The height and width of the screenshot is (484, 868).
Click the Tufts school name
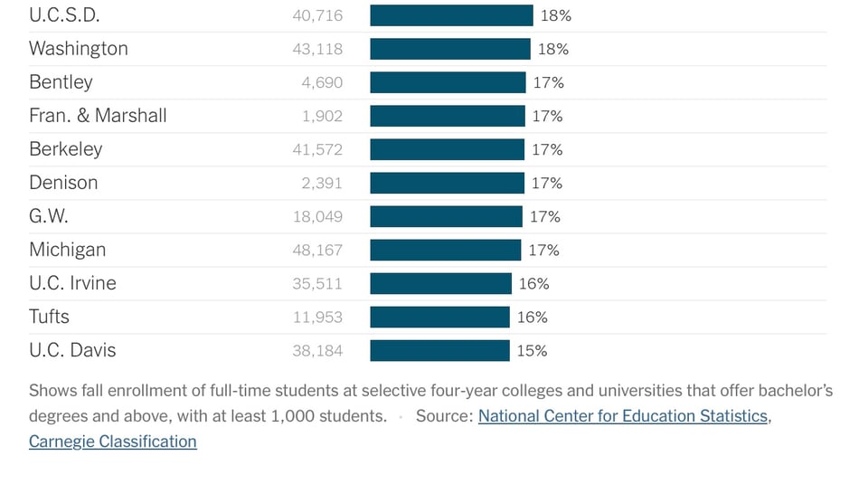[x=49, y=317]
